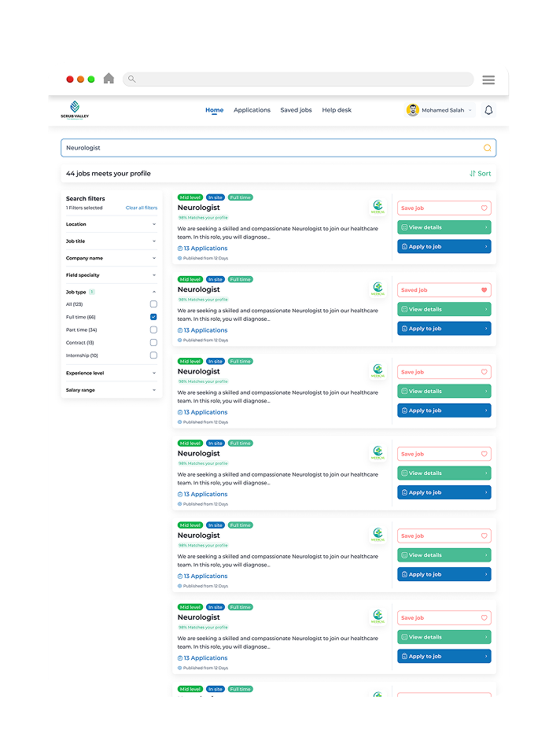The image size is (560, 755).
Task: Open the browser hamburger menu
Action: coord(488,79)
